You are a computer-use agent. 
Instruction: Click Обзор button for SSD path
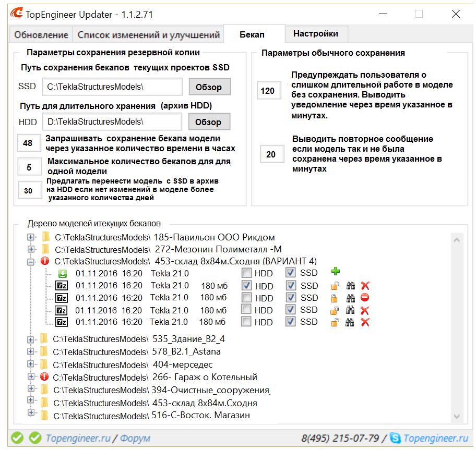coord(209,87)
